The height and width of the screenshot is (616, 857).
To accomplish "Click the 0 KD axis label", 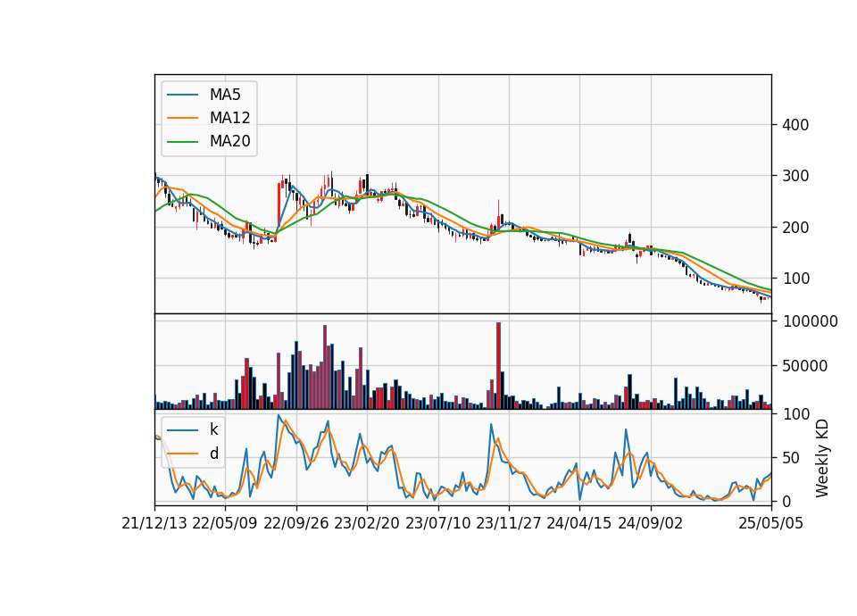I will click(786, 501).
